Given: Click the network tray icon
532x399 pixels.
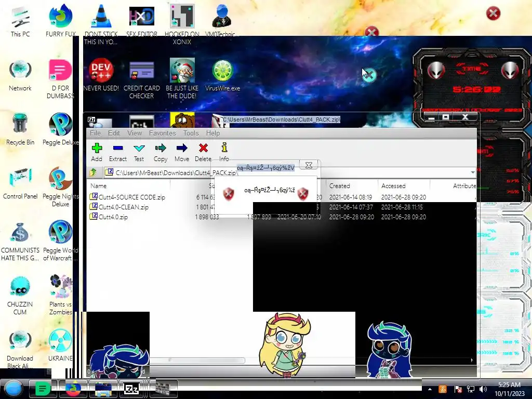Looking at the screenshot, I should [471, 389].
